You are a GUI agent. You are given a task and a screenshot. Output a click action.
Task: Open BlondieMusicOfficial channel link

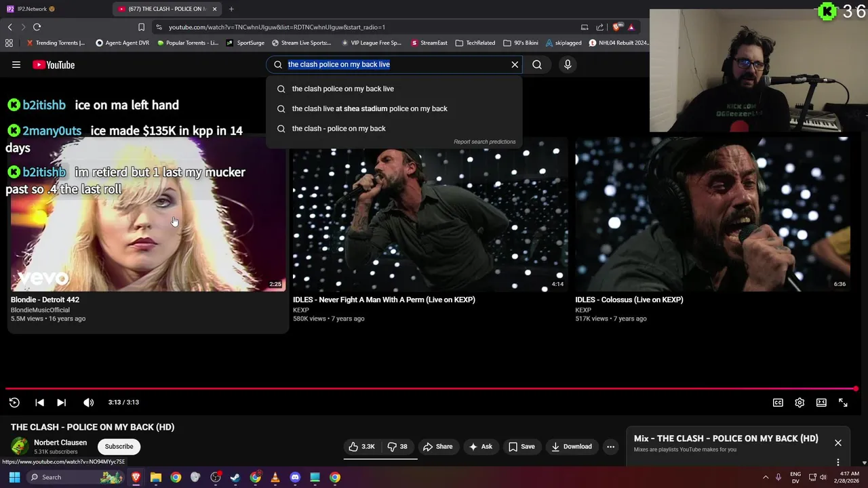(40, 310)
